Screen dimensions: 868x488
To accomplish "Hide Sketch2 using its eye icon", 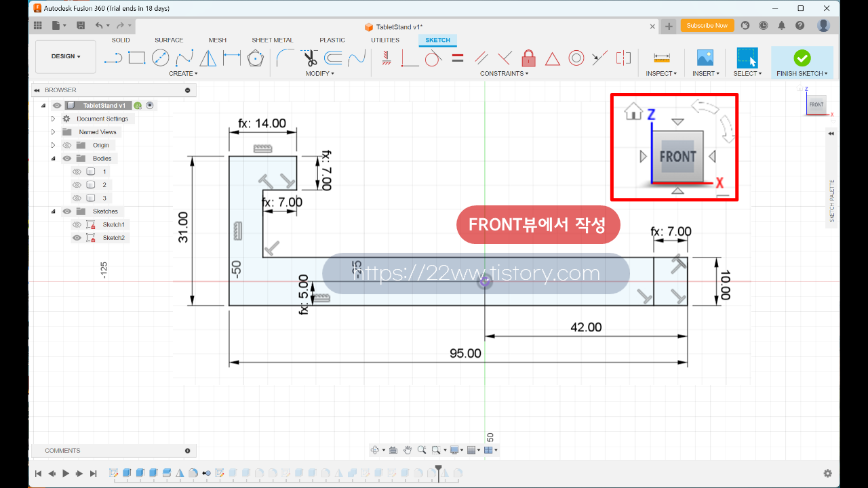I will [77, 238].
